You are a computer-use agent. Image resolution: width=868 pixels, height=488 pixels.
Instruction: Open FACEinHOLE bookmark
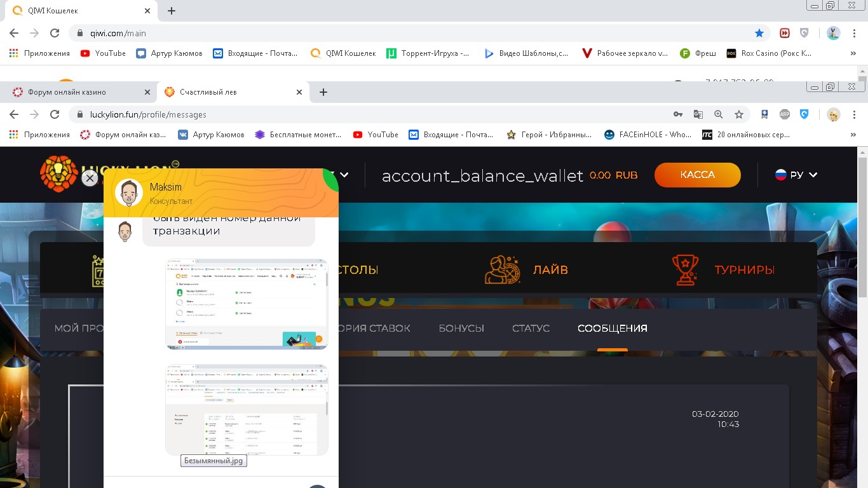pos(648,135)
